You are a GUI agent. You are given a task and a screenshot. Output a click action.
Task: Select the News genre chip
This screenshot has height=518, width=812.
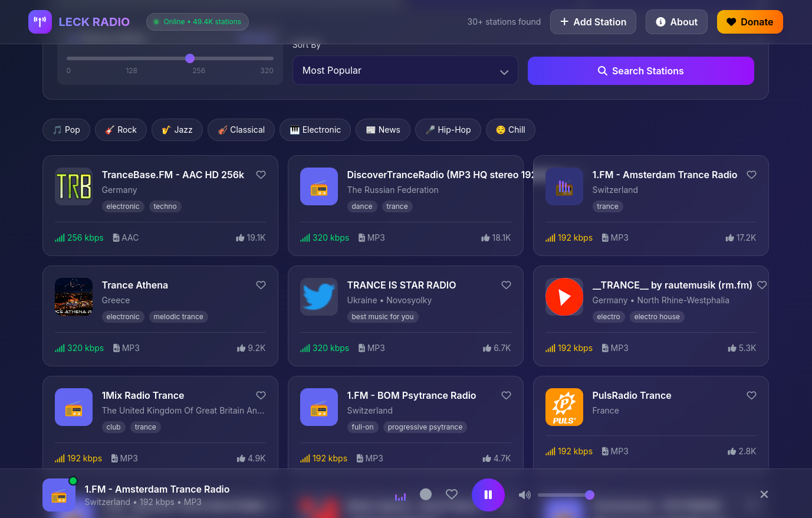click(x=383, y=130)
